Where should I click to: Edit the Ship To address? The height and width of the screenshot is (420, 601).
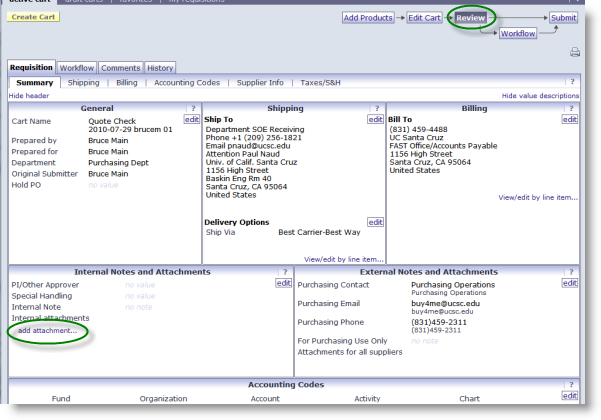375,119
